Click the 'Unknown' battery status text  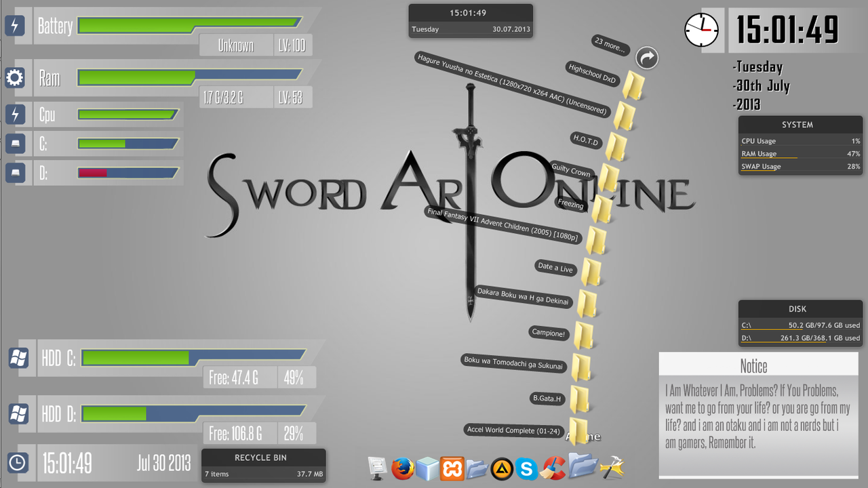pyautogui.click(x=236, y=46)
